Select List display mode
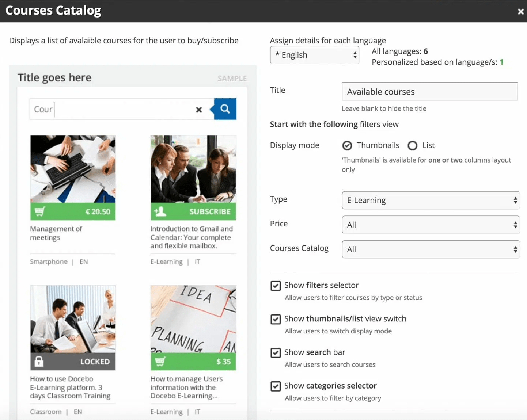 click(413, 146)
